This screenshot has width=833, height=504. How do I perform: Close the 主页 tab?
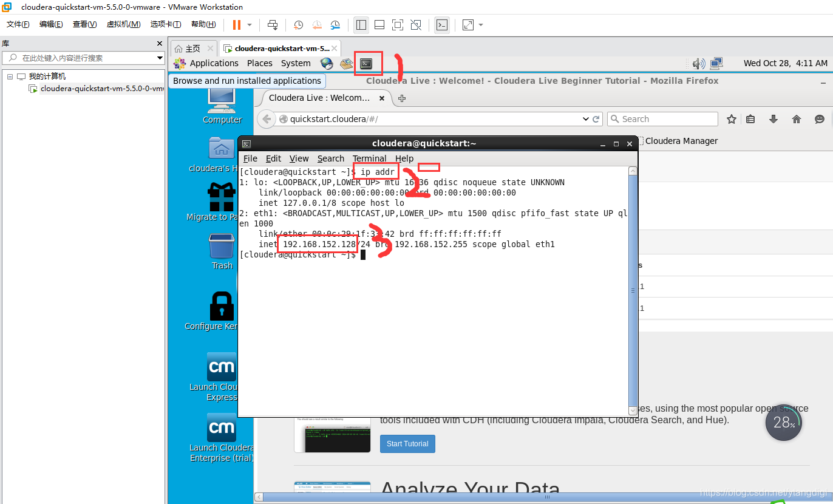click(210, 49)
